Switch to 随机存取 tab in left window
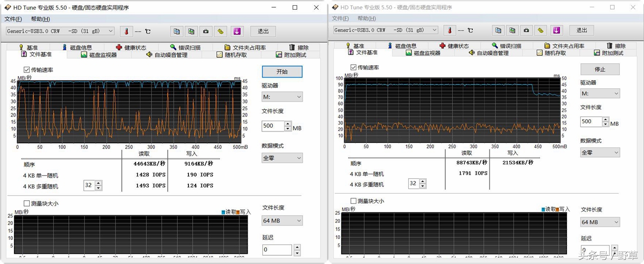Viewport: 644px width, 264px height. 232,54
